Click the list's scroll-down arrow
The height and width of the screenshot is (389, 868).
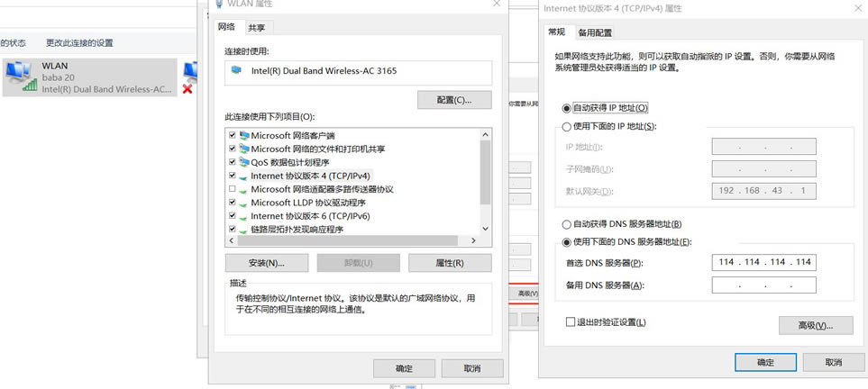tap(486, 228)
